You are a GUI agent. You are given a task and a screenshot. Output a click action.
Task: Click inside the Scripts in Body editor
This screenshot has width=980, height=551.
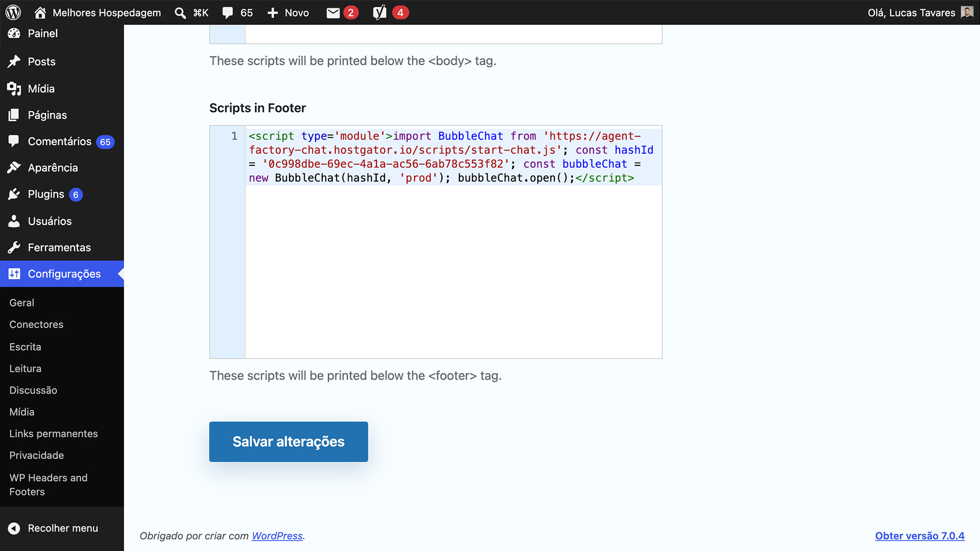click(x=453, y=34)
